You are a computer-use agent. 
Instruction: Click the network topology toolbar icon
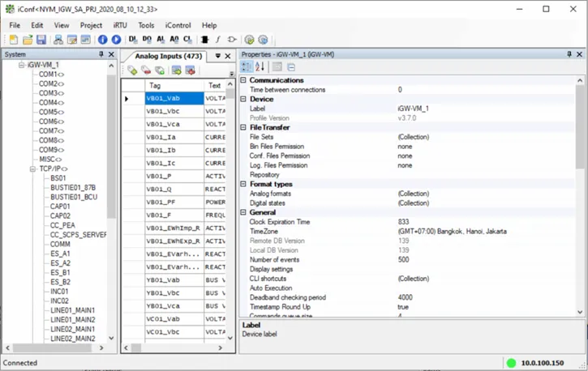tap(58, 40)
